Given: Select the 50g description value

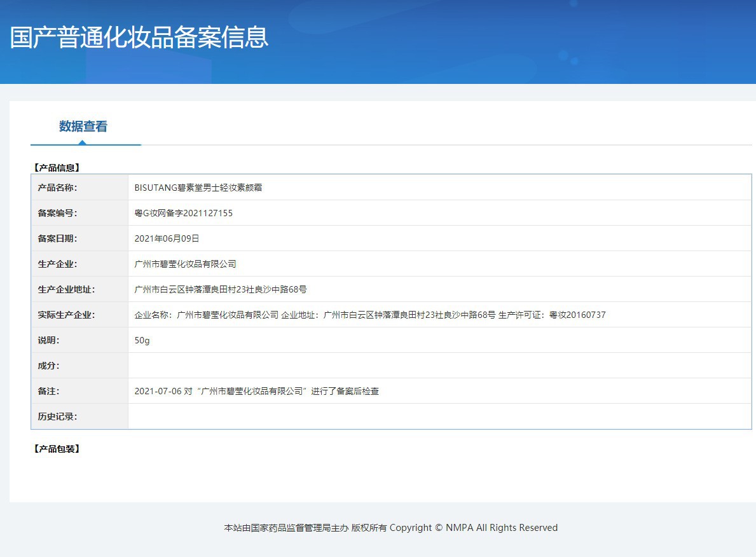Looking at the screenshot, I should point(142,340).
